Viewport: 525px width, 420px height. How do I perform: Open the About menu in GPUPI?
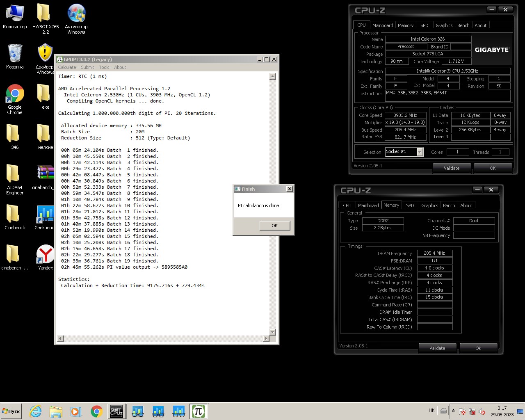120,67
